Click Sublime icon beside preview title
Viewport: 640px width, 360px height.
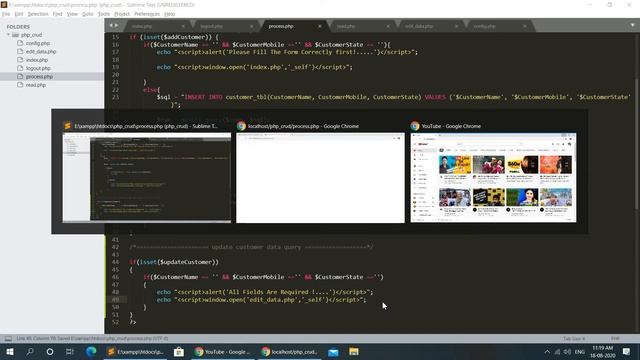67,126
